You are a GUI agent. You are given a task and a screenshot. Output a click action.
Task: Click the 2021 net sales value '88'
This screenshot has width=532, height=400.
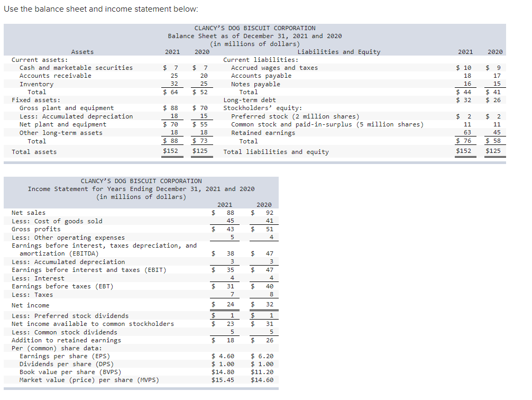coord(231,213)
